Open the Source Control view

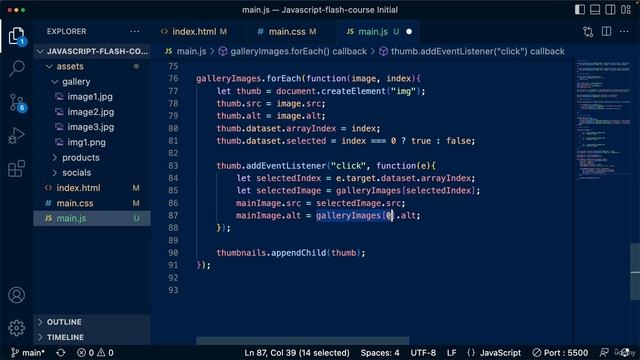pyautogui.click(x=17, y=102)
